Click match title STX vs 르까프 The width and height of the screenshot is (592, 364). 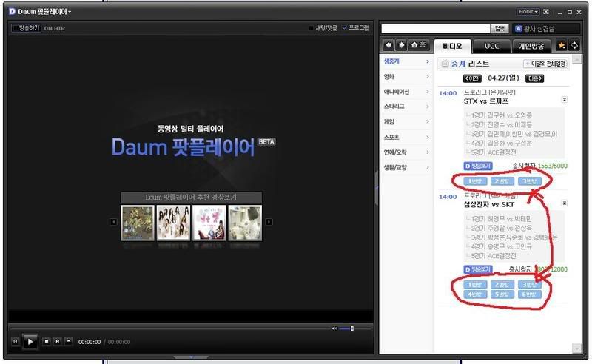(x=486, y=101)
